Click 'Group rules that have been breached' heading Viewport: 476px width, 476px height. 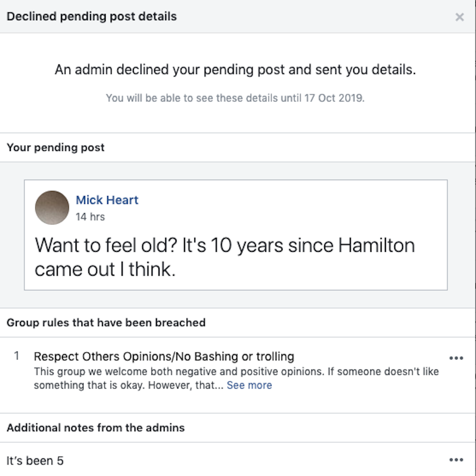pyautogui.click(x=106, y=322)
